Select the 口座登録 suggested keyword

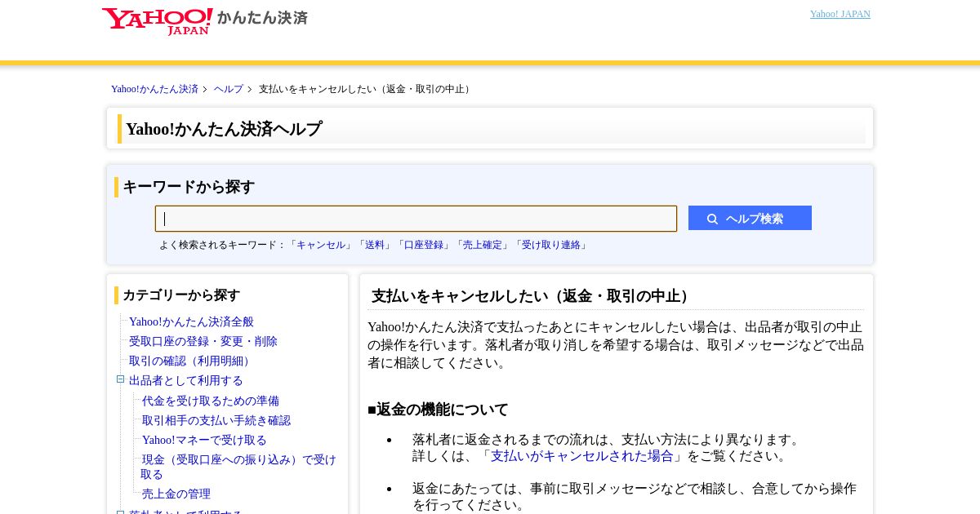[x=424, y=245]
